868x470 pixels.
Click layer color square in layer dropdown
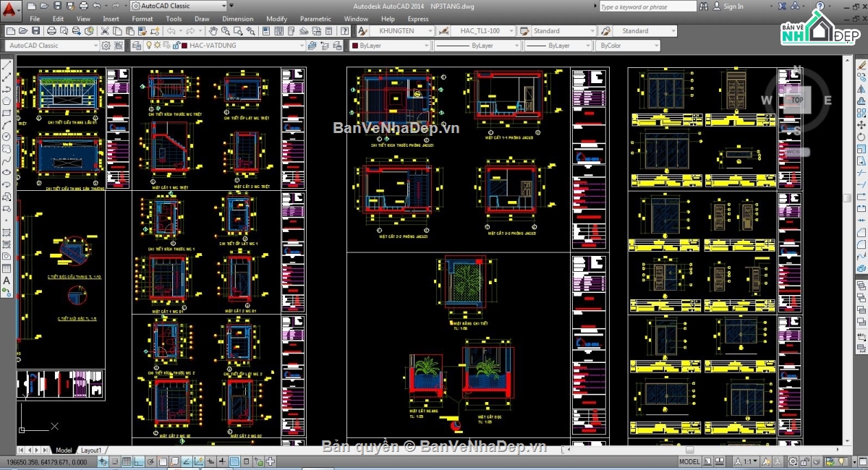[184, 46]
